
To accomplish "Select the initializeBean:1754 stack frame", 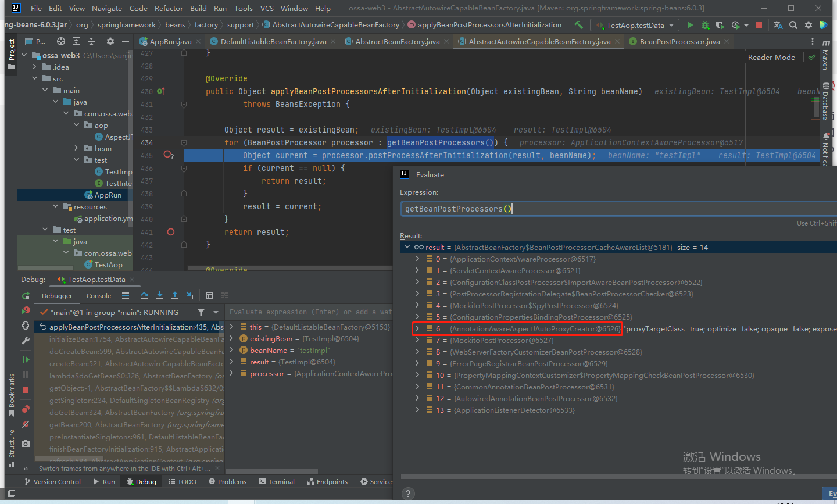I will tap(129, 339).
